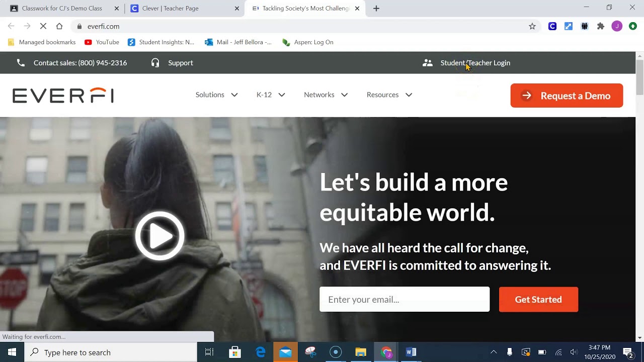This screenshot has width=644, height=362.
Task: Expand the Solutions menu
Action: pyautogui.click(x=216, y=95)
